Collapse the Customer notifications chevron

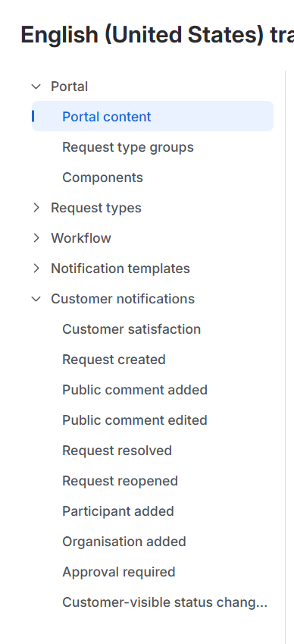coord(36,299)
